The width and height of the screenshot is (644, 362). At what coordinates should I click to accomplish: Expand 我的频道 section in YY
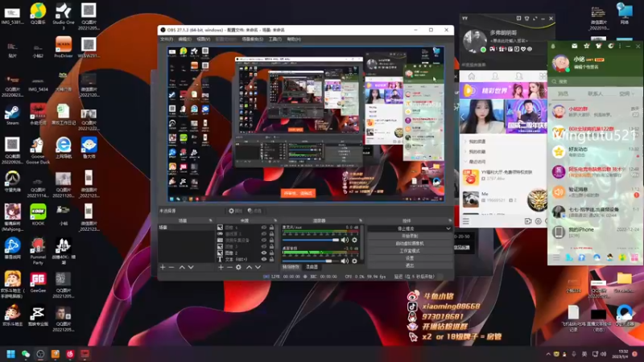point(477,142)
